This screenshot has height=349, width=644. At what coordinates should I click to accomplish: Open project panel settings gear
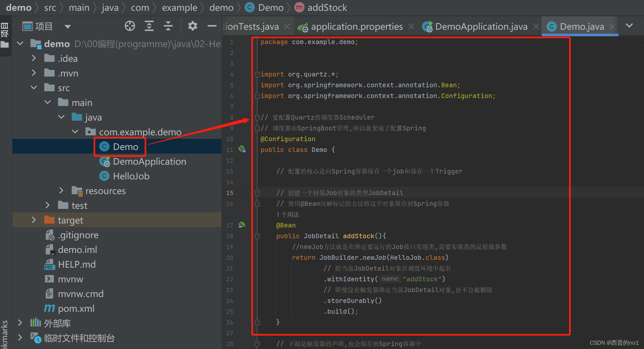(x=192, y=26)
